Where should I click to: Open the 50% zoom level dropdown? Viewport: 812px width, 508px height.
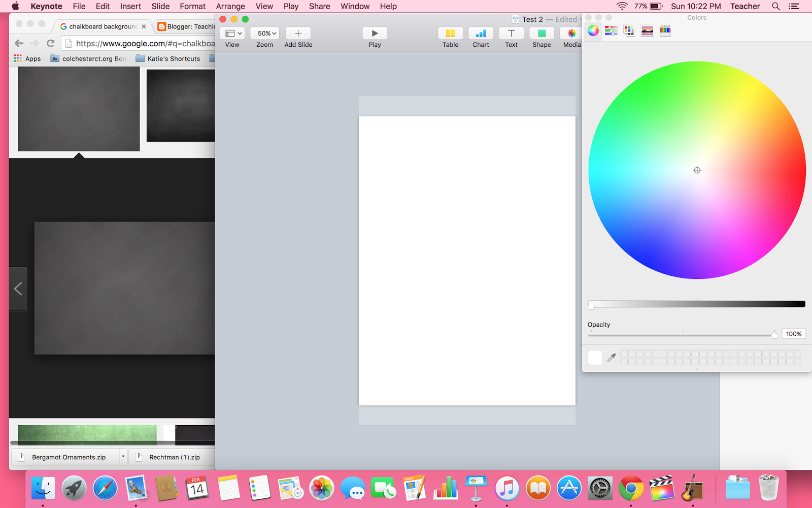click(265, 34)
